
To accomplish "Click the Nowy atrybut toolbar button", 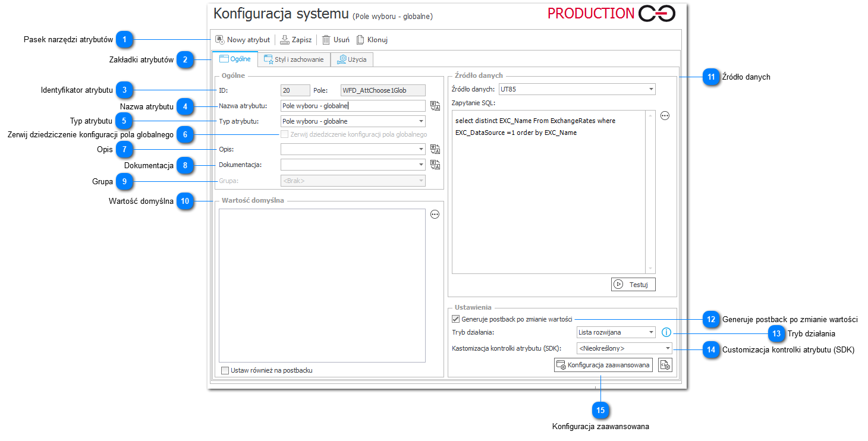I will [243, 40].
